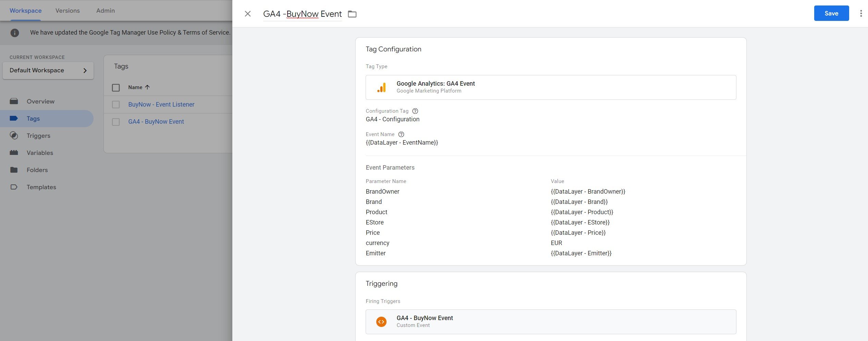Click the BrandOwner parameter name
Screen dimensions: 868x341
(x=382, y=192)
